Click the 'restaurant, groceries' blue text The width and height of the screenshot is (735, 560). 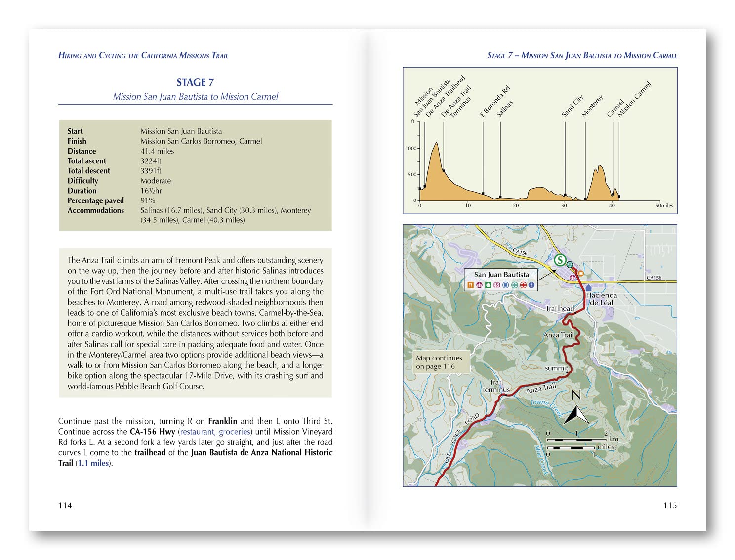pos(215,432)
